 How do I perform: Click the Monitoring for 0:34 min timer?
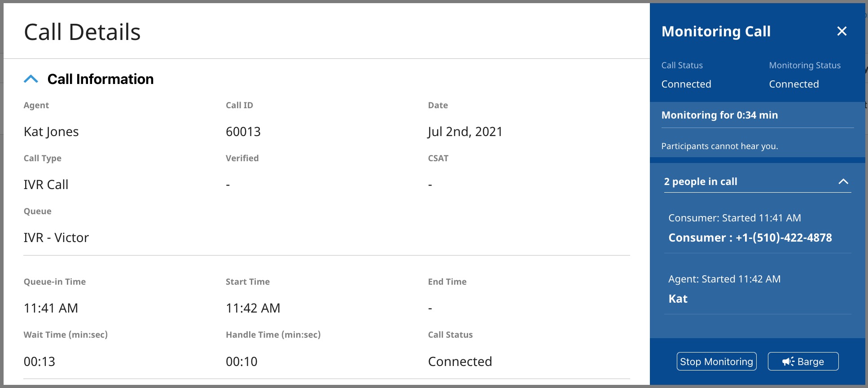pyautogui.click(x=719, y=115)
